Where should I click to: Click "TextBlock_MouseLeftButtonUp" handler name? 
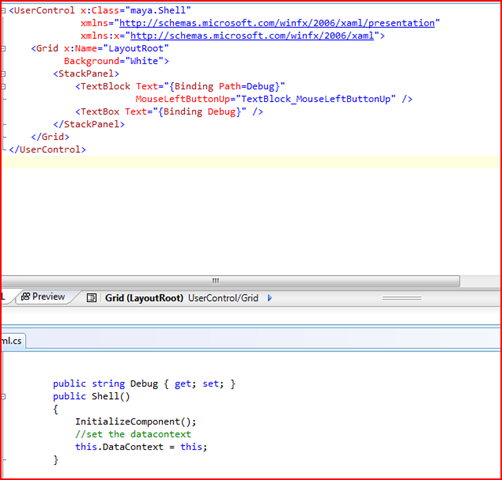coord(316,99)
